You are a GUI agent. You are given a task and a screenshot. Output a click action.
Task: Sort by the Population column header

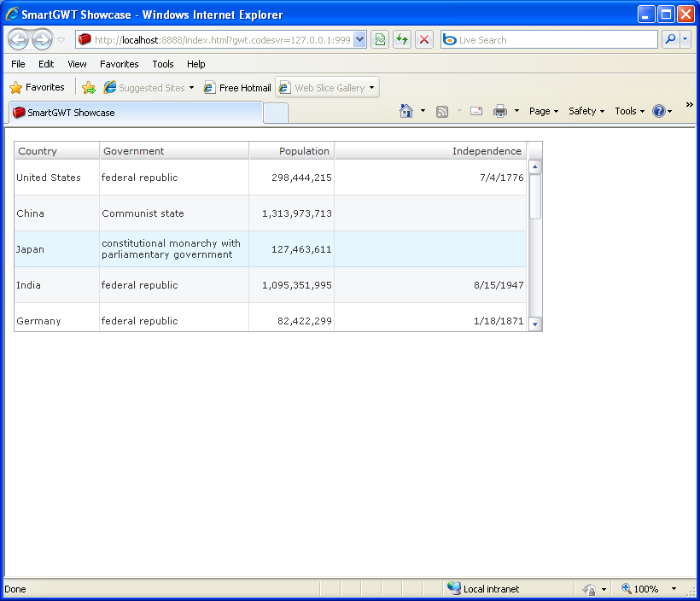pyautogui.click(x=291, y=151)
